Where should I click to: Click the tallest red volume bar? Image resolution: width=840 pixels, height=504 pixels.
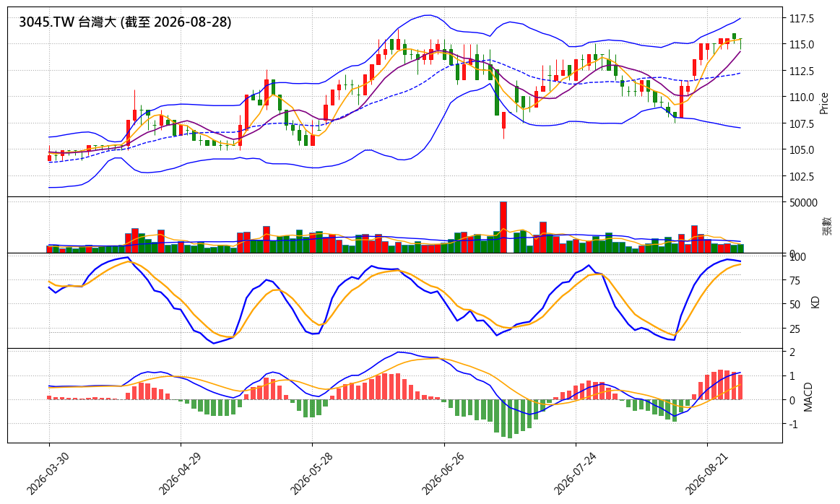(503, 227)
